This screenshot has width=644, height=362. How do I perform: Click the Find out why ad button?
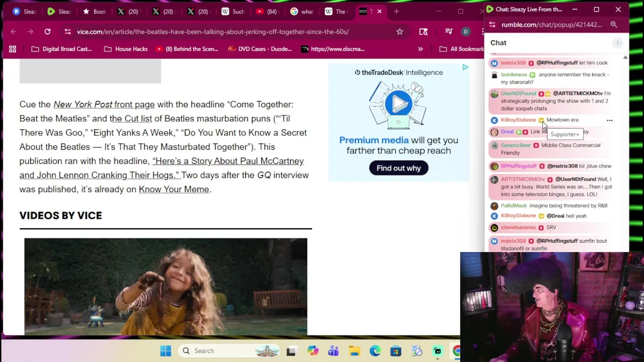pos(398,168)
